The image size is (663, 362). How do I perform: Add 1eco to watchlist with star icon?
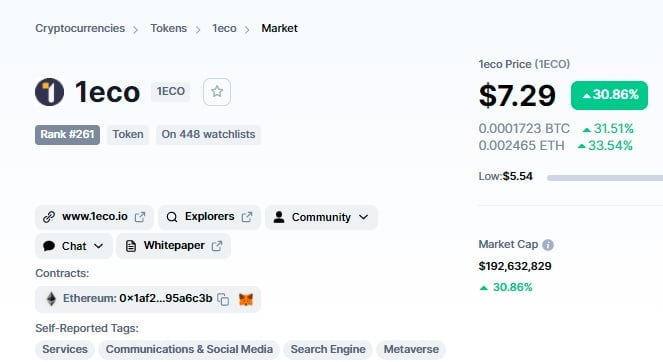(217, 92)
